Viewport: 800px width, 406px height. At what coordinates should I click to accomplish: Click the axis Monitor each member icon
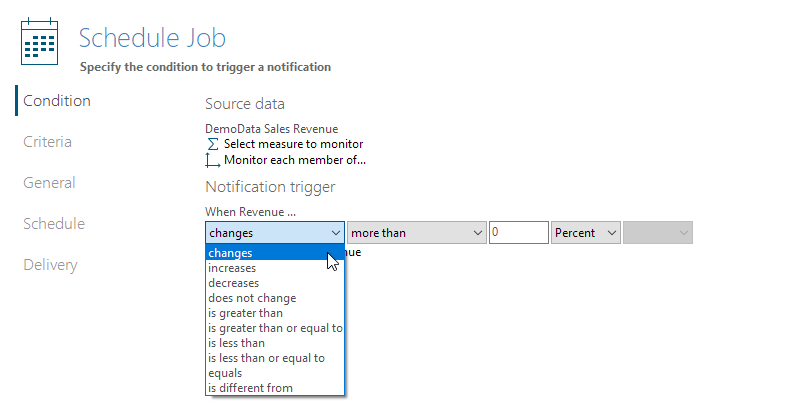(212, 160)
